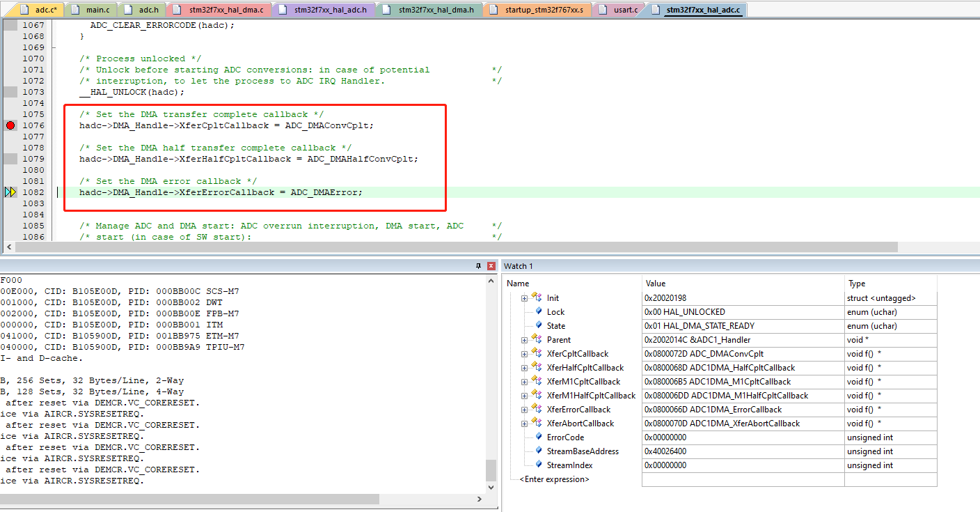Expand the XferCpltCallback watch entry

tap(523, 353)
